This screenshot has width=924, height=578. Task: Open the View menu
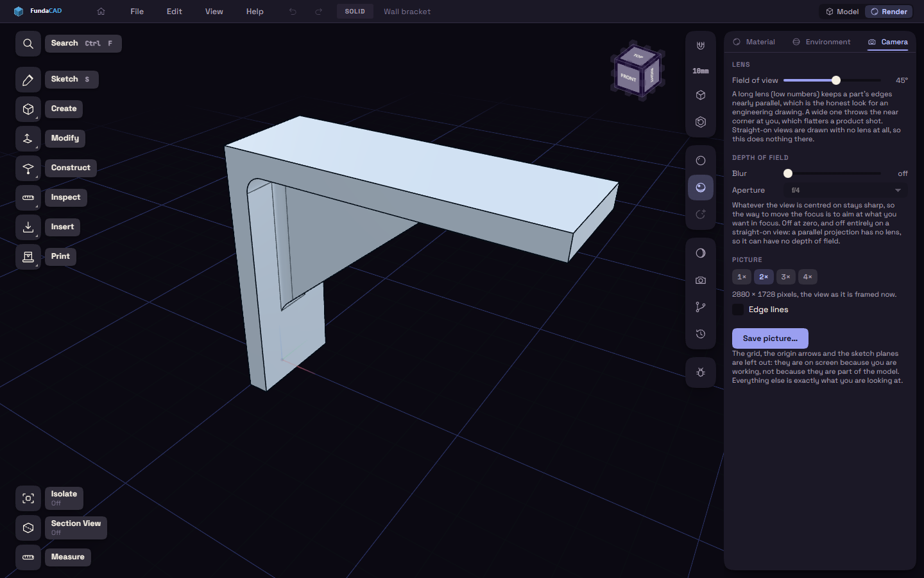214,12
